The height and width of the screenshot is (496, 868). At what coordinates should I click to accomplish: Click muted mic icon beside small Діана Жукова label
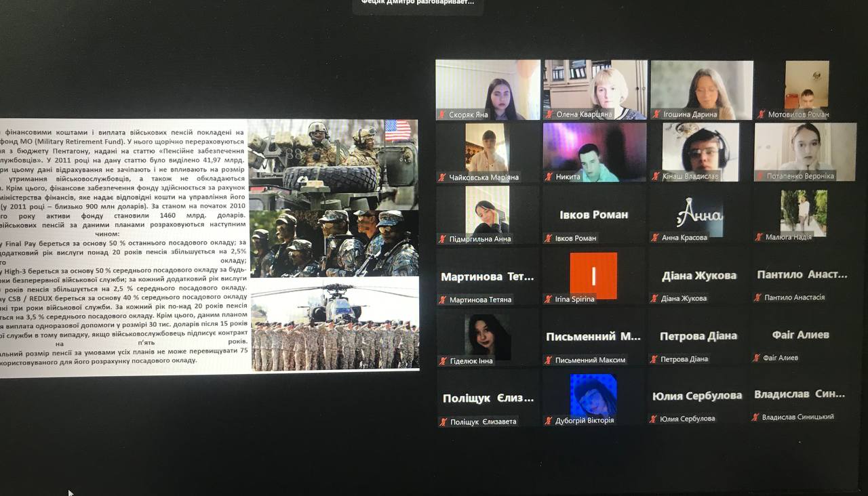(x=654, y=298)
